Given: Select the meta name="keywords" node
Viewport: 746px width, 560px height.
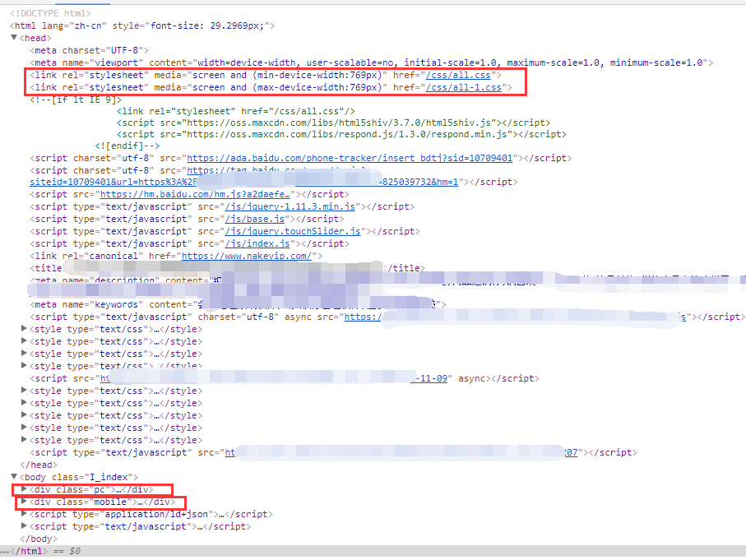Looking at the screenshot, I should pyautogui.click(x=238, y=304).
